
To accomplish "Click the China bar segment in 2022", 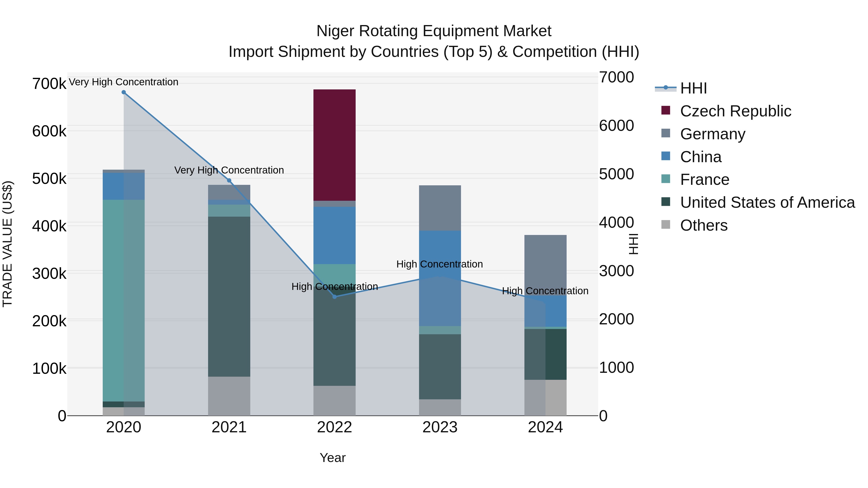I will (335, 236).
